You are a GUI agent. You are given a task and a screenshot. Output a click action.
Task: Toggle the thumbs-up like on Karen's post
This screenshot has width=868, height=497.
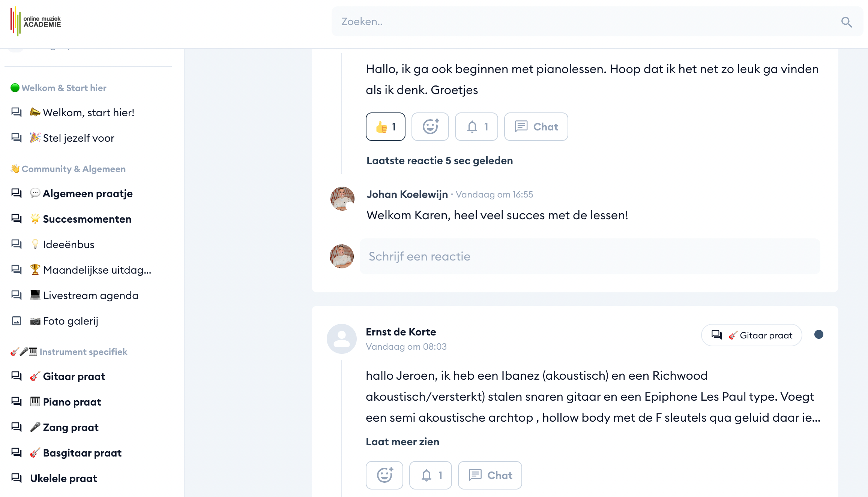(x=385, y=127)
